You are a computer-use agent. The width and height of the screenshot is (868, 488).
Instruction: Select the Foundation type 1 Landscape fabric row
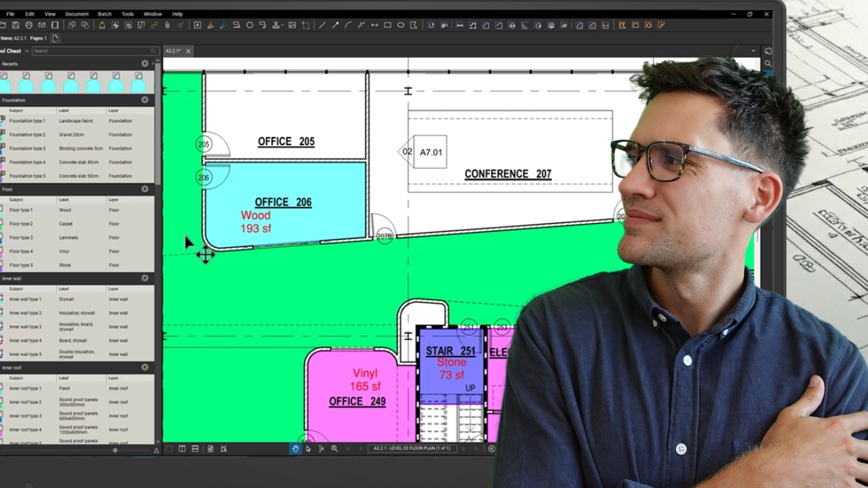77,121
